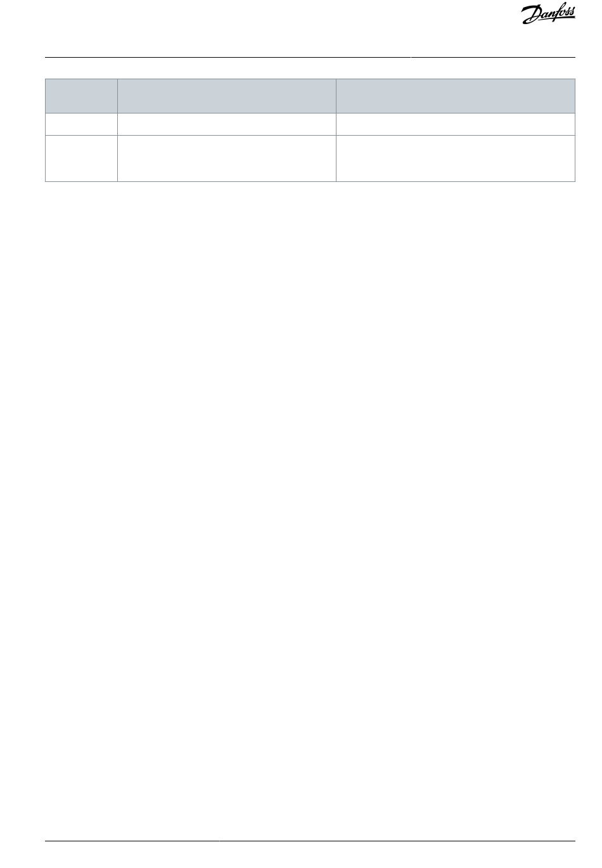This screenshot has width=602, height=868.
Task: Click the empty middle cell in the short row
Action: (227, 124)
